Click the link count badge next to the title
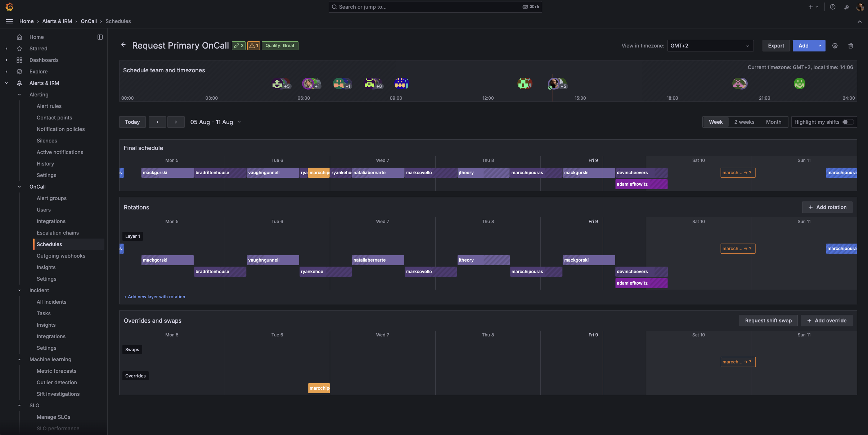The width and height of the screenshot is (868, 435). pyautogui.click(x=238, y=46)
